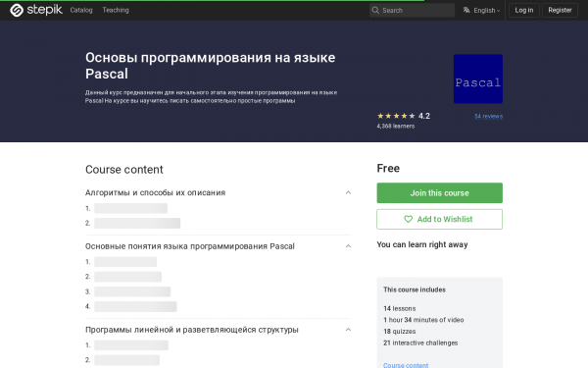Click the Stepik logo
This screenshot has width=588, height=368.
pos(36,10)
